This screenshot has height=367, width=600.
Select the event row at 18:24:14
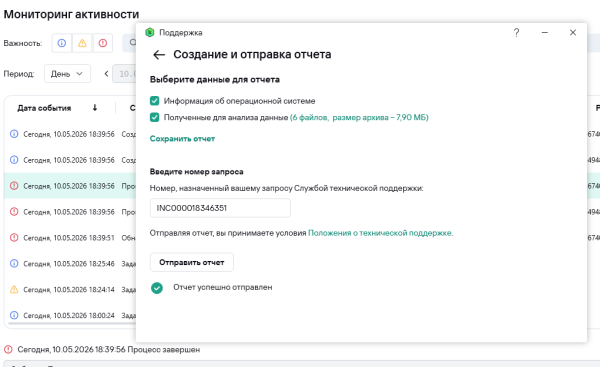[70, 290]
